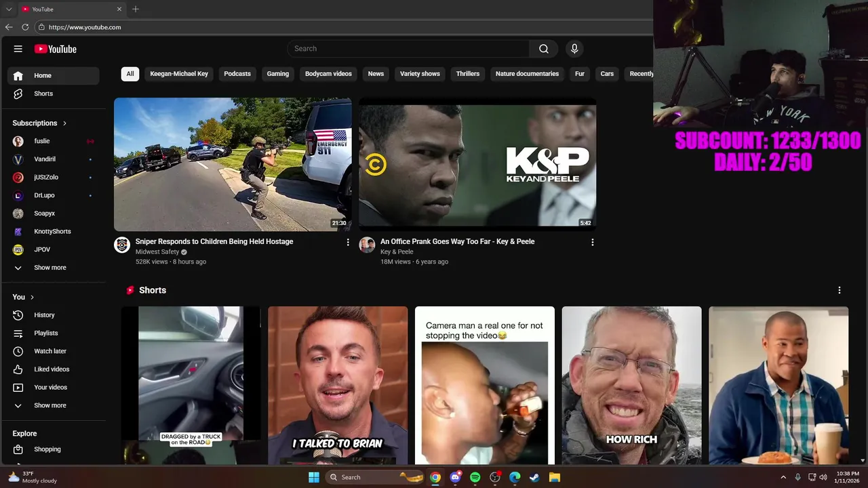Open Steam from the taskbar

[x=534, y=477]
